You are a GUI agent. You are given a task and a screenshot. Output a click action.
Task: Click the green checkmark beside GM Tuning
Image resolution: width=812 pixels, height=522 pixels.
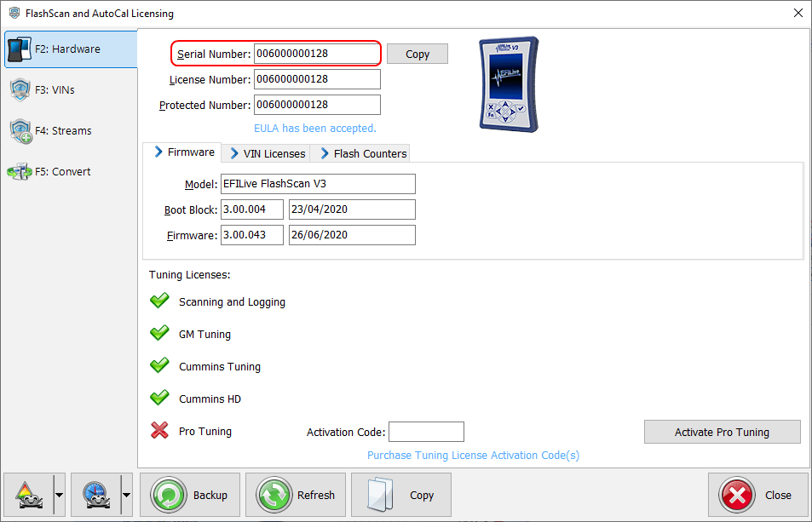[x=159, y=334]
